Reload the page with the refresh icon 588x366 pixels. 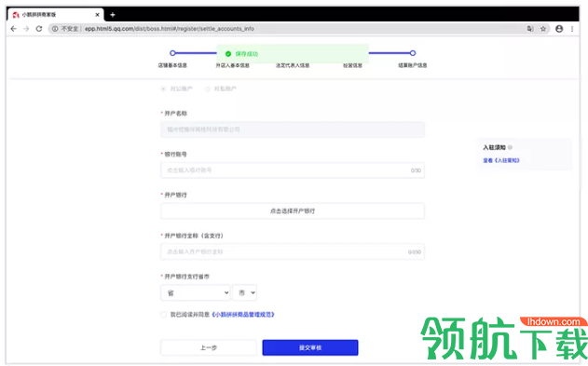[39, 29]
